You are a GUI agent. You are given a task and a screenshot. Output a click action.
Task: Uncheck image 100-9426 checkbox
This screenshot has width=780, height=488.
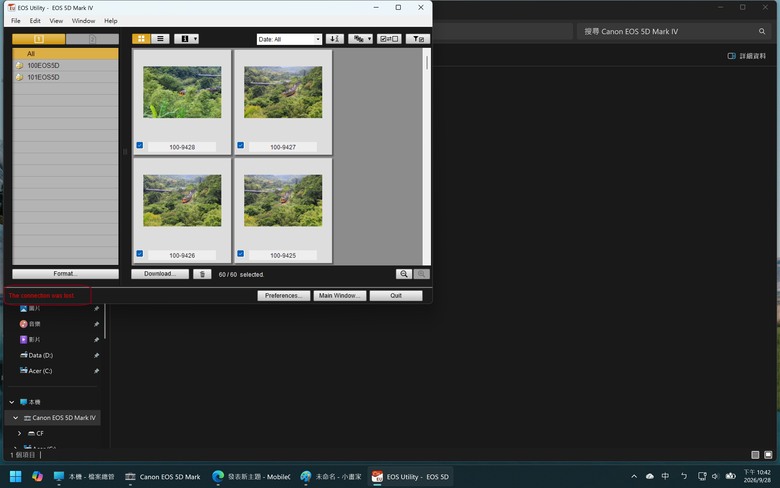pos(140,254)
